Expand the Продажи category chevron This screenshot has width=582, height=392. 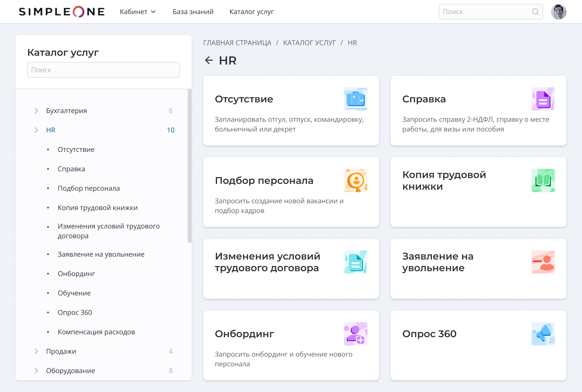click(x=36, y=351)
